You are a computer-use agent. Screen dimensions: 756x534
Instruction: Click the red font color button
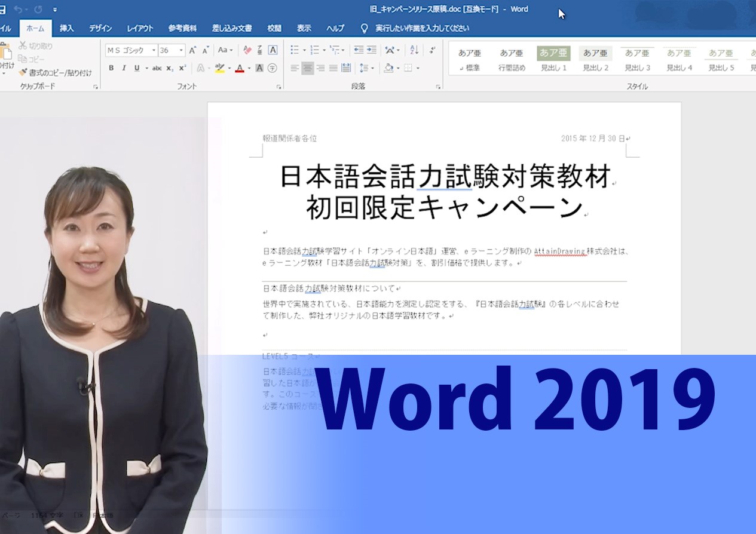tap(240, 68)
